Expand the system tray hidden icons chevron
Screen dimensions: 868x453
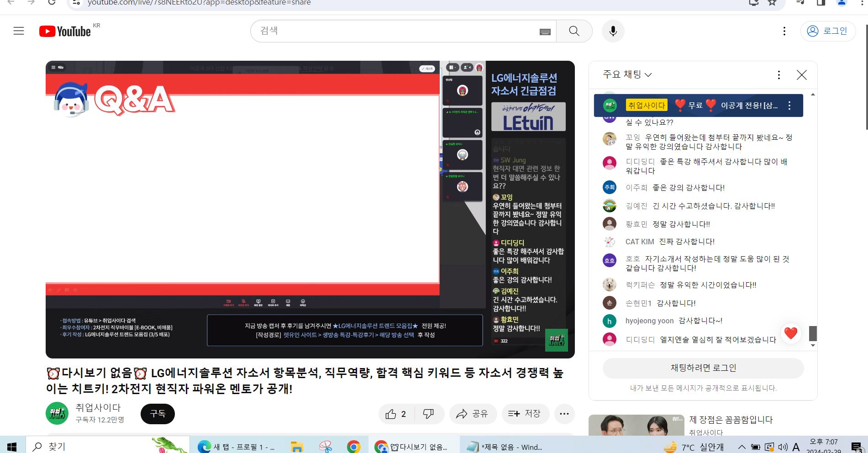pyautogui.click(x=742, y=447)
